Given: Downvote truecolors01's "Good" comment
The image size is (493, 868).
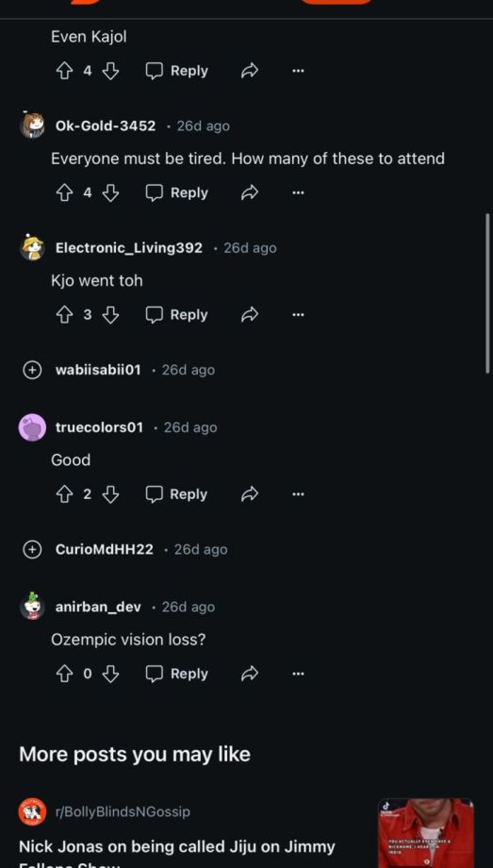Looking at the screenshot, I should click(x=111, y=493).
